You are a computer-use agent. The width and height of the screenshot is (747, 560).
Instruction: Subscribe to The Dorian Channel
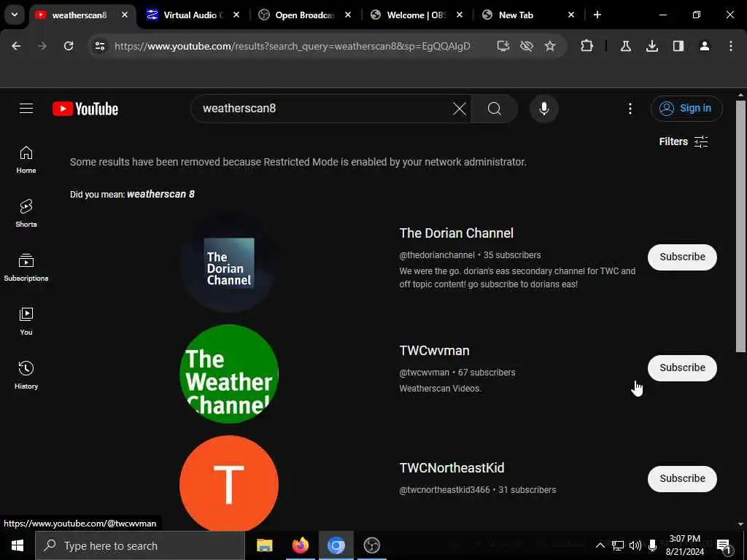[x=682, y=257]
